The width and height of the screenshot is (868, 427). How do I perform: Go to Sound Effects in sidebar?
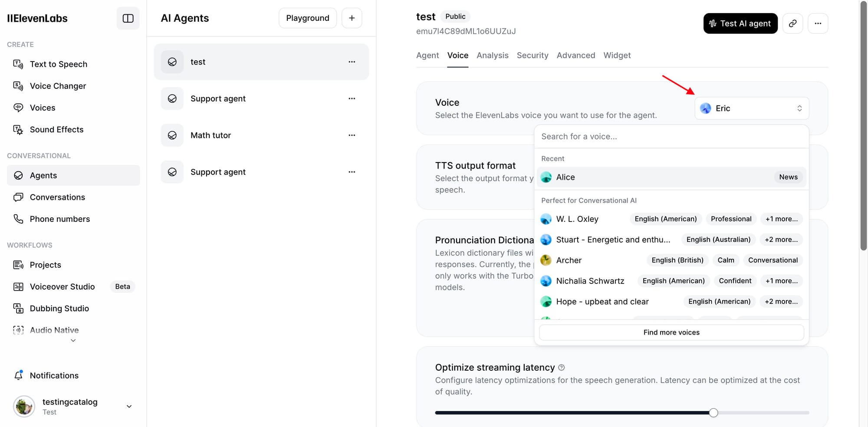point(56,130)
